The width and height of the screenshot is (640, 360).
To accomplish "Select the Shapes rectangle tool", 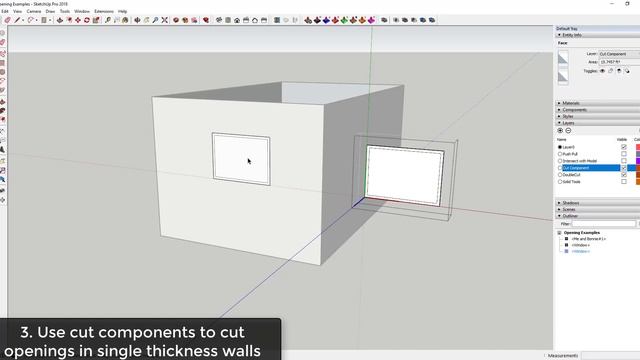I will [44, 20].
